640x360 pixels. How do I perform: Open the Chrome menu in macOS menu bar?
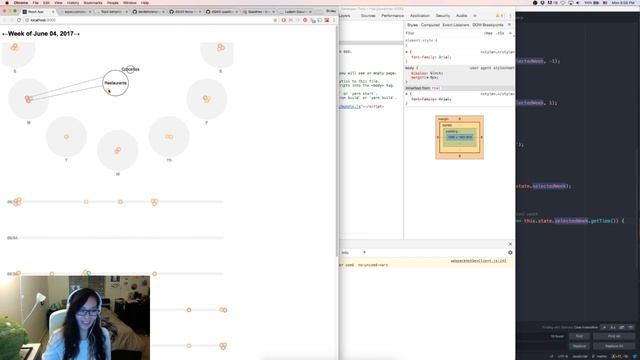click(x=21, y=2)
